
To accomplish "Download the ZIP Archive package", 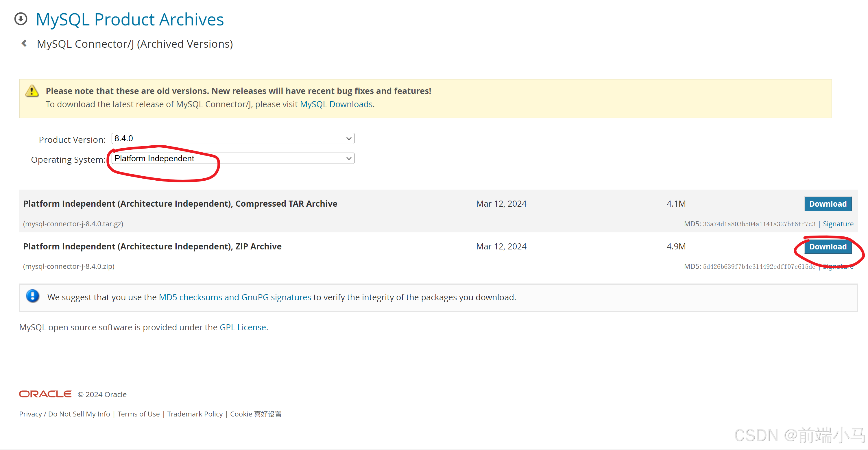I will (828, 247).
